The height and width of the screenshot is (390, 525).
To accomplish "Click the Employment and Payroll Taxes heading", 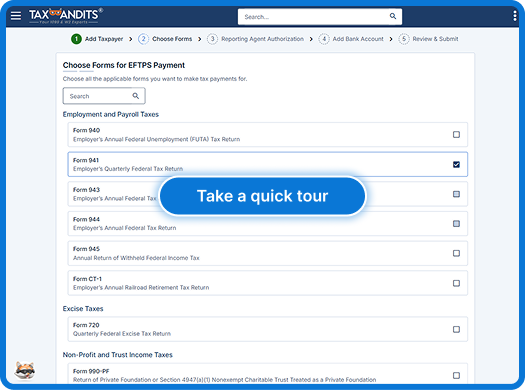I will click(111, 114).
